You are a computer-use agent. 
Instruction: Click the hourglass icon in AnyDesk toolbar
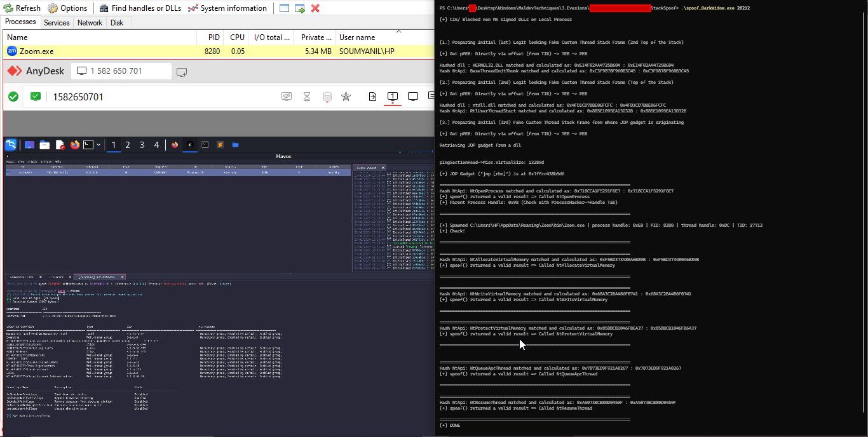pos(306,97)
